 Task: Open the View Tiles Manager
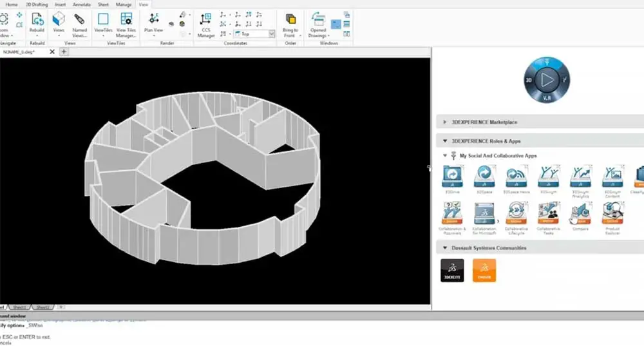click(x=126, y=24)
